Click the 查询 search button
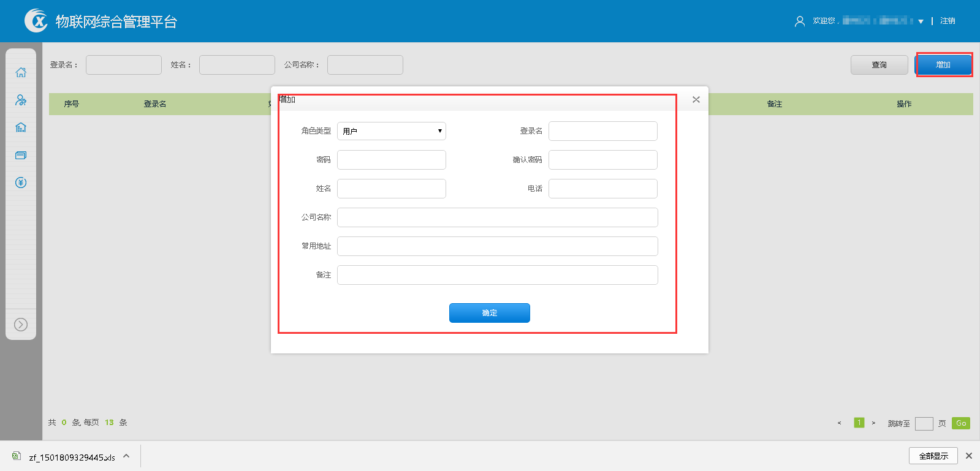980x471 pixels. [879, 65]
